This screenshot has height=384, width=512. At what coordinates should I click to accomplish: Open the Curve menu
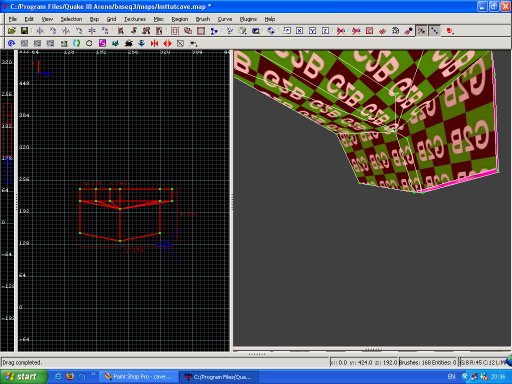225,19
